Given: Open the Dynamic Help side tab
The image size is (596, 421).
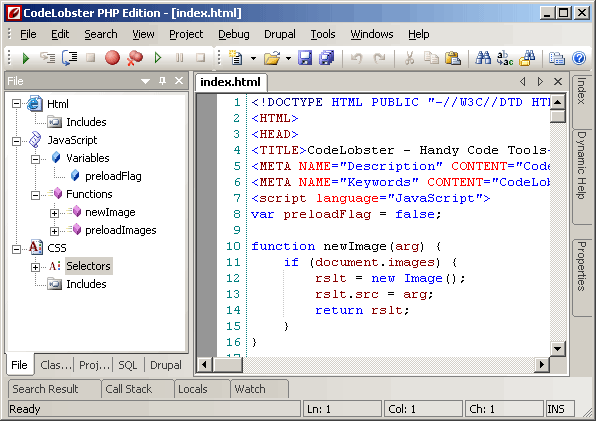Looking at the screenshot, I should (582, 166).
